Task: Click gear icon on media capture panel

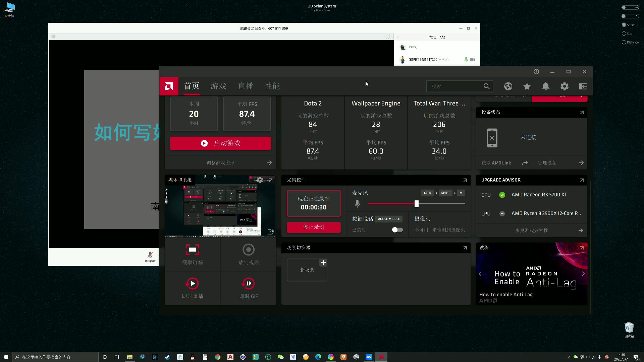Action: [x=260, y=180]
